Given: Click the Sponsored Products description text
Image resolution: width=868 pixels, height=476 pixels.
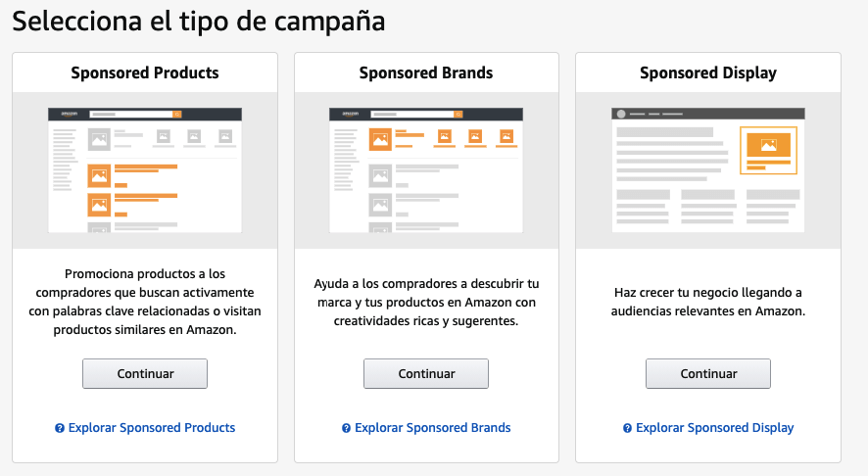Looking at the screenshot, I should 145,302.
